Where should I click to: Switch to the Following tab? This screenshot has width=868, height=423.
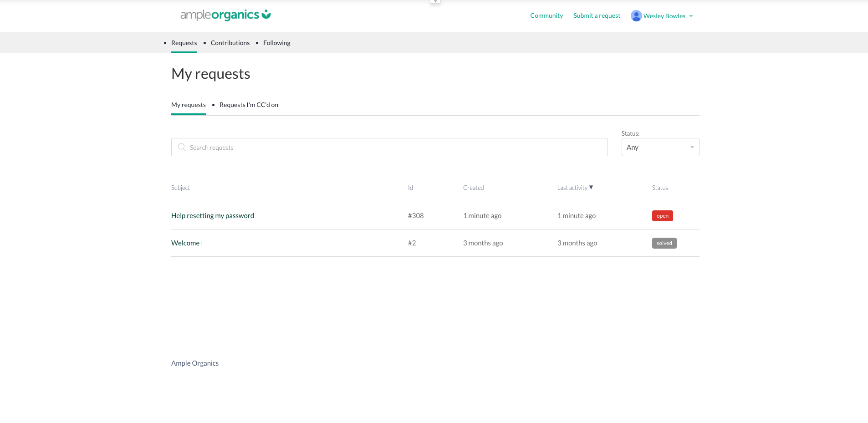(276, 43)
